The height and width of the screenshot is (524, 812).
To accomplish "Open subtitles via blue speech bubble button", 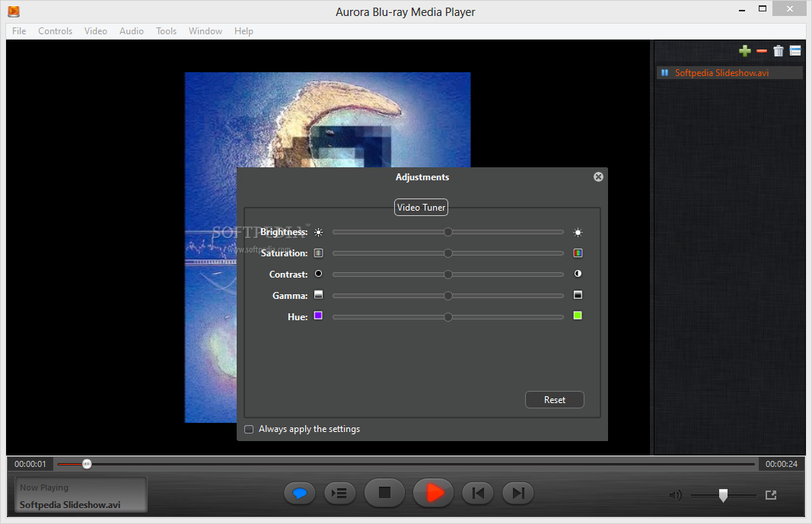I will tap(300, 494).
